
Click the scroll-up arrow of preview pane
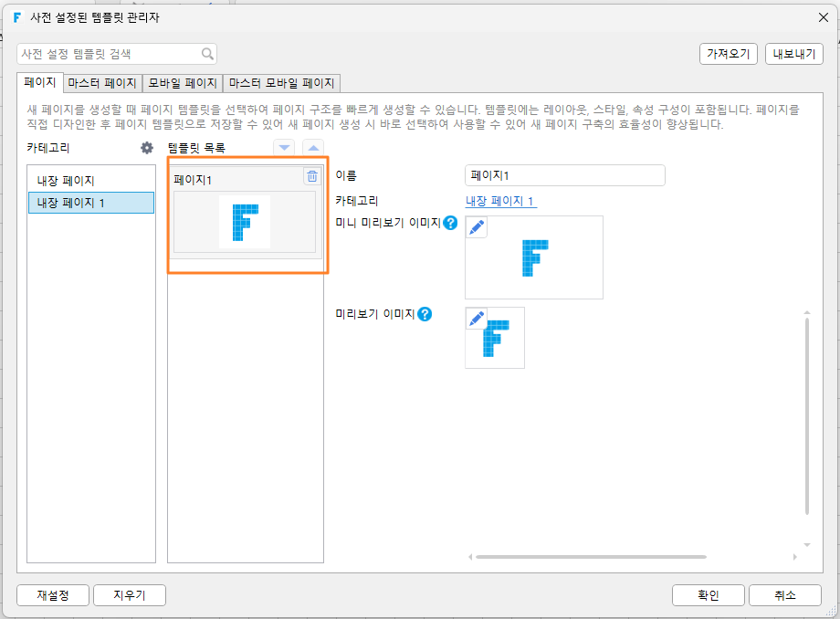(x=807, y=312)
